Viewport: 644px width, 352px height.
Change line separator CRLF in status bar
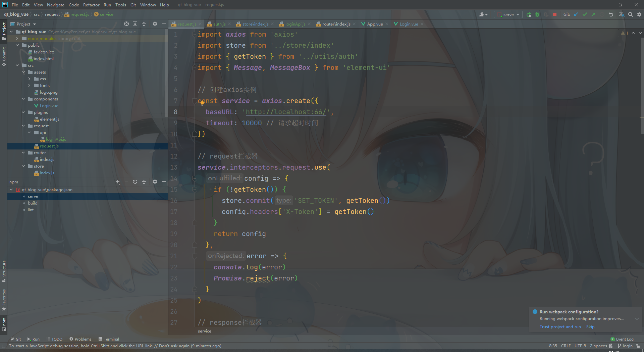[566, 346]
